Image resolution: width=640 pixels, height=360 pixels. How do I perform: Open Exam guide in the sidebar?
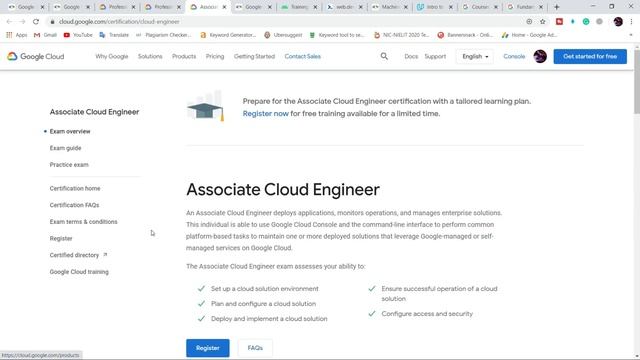point(65,148)
